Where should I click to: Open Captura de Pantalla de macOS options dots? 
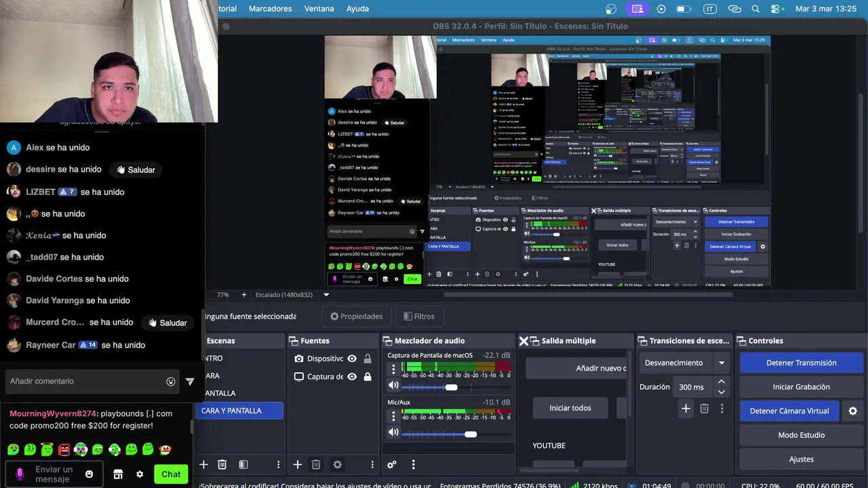click(x=393, y=369)
